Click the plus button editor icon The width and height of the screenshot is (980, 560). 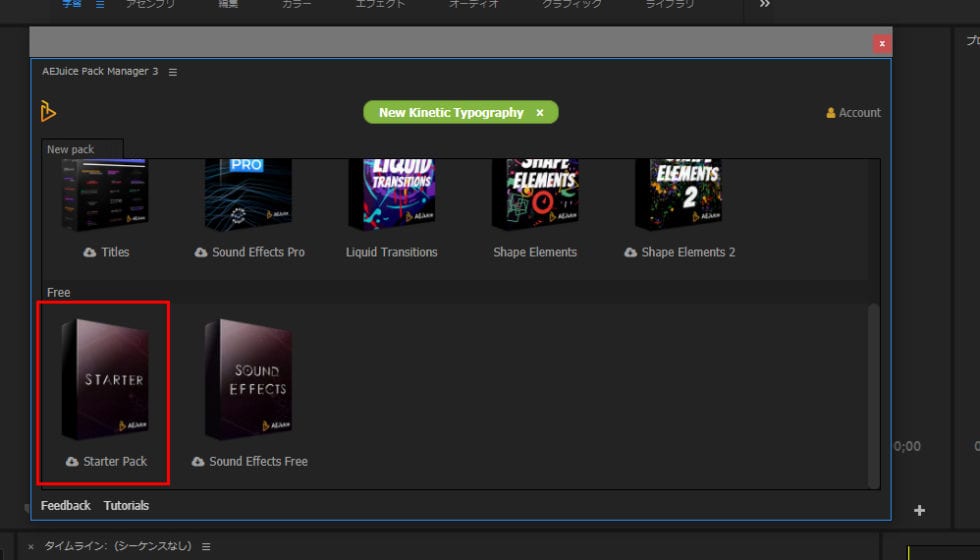click(919, 510)
